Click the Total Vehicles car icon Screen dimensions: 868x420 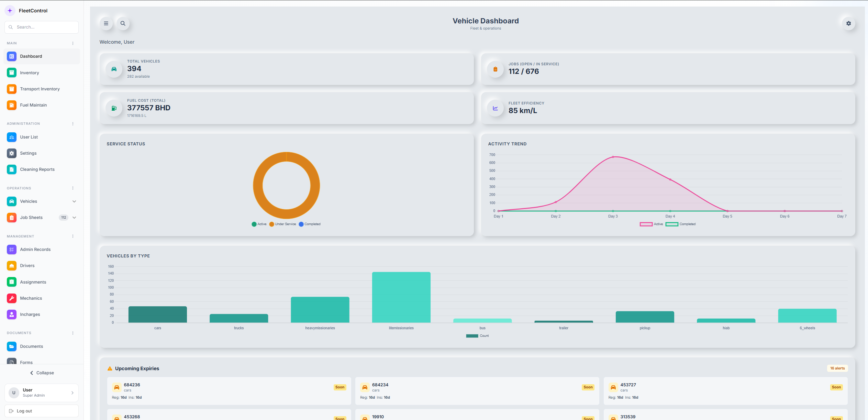pos(114,69)
